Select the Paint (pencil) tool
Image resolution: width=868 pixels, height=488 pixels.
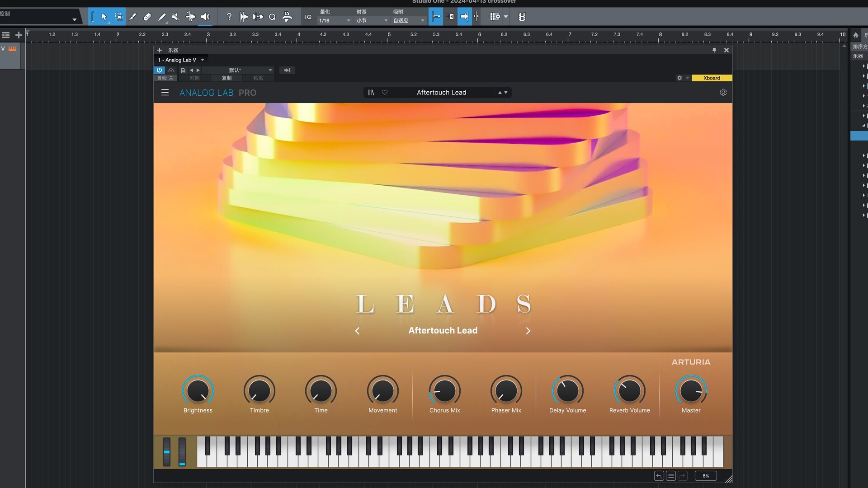161,17
